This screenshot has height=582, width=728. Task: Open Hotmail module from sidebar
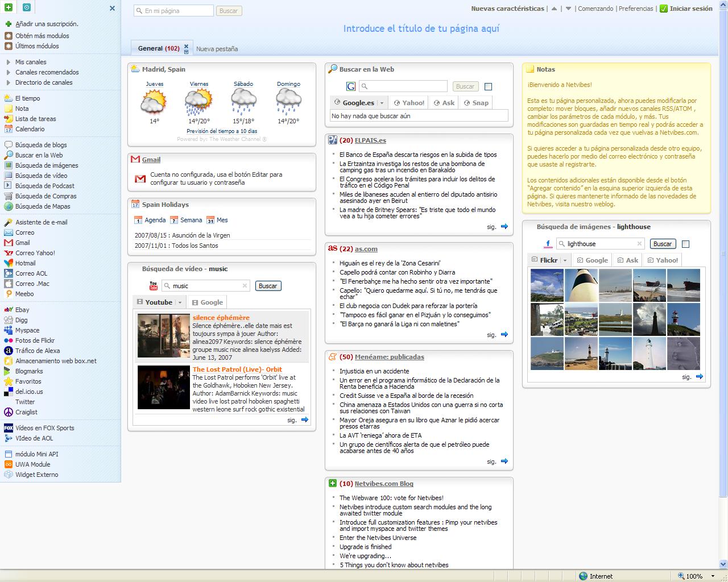pyautogui.click(x=25, y=263)
